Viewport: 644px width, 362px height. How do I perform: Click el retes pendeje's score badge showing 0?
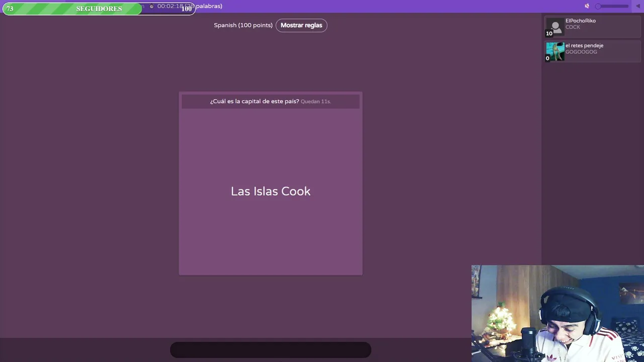point(547,58)
